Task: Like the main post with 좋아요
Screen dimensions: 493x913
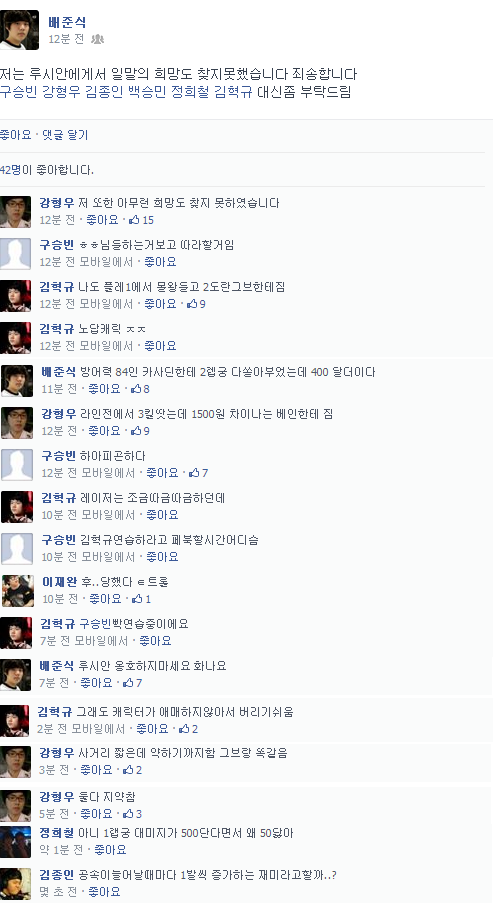Action: (15, 135)
